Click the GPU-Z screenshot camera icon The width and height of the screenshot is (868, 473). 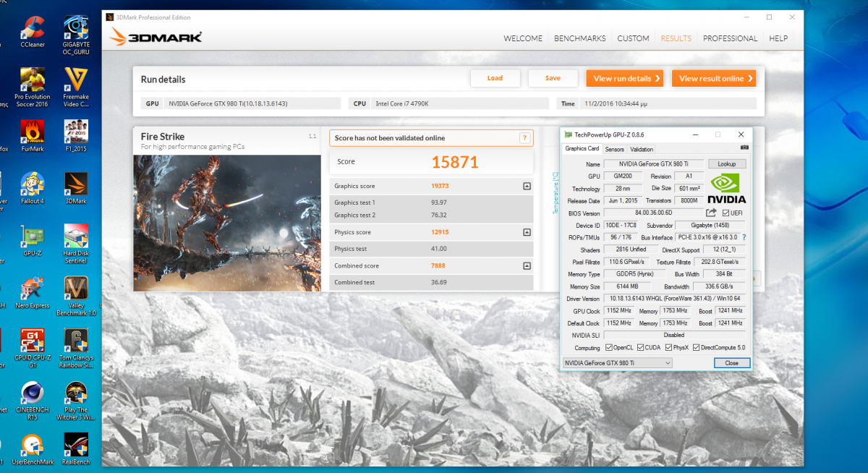click(x=744, y=148)
